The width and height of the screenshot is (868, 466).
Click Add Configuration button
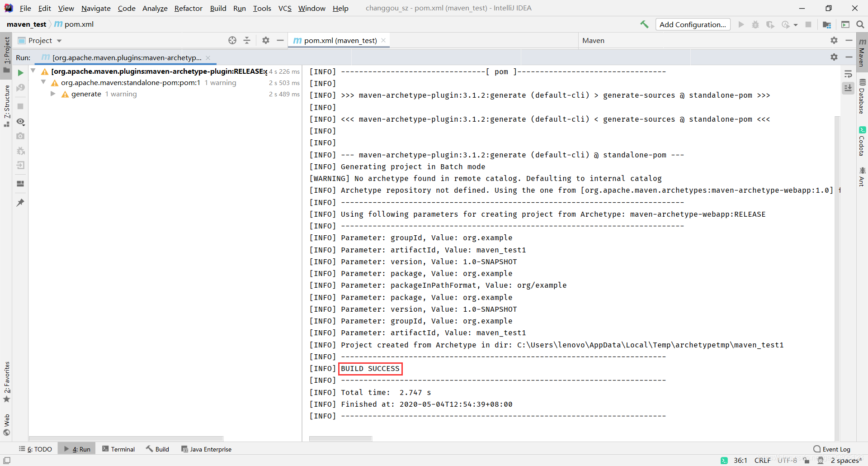tap(693, 24)
